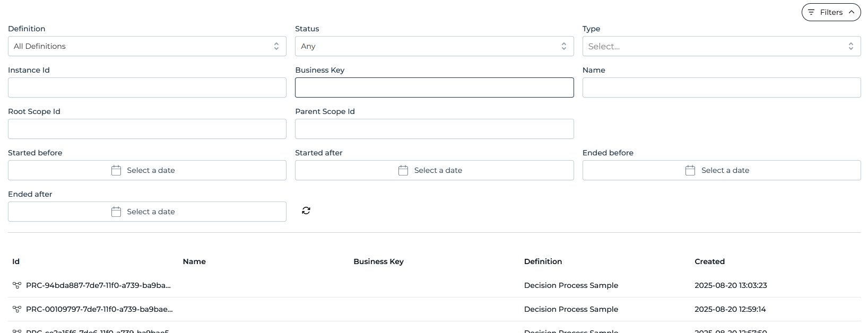Open the Definition dropdown
This screenshot has height=333, width=868.
pos(147,46)
